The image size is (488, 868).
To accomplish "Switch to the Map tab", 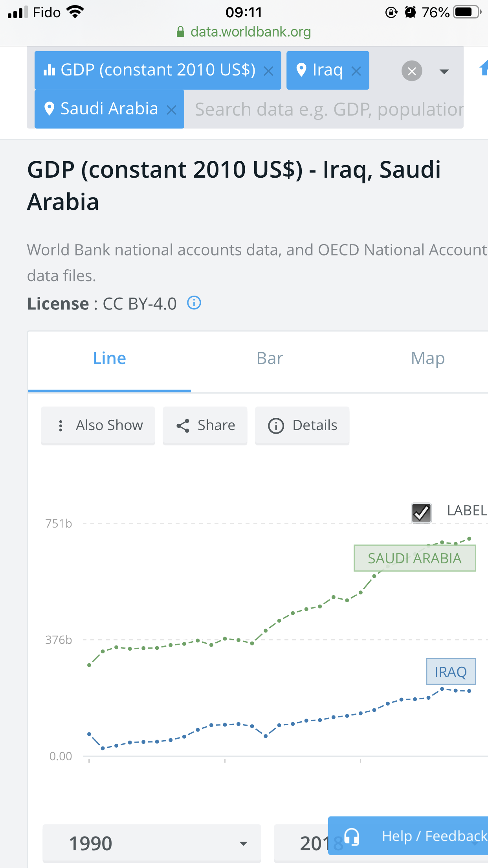I will [x=427, y=359].
